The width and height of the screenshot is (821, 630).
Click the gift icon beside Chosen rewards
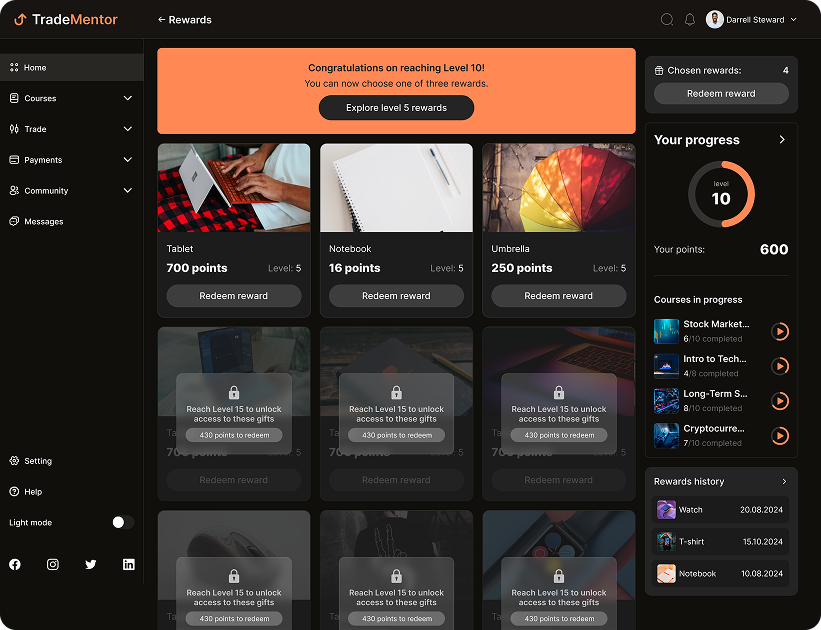pos(659,71)
